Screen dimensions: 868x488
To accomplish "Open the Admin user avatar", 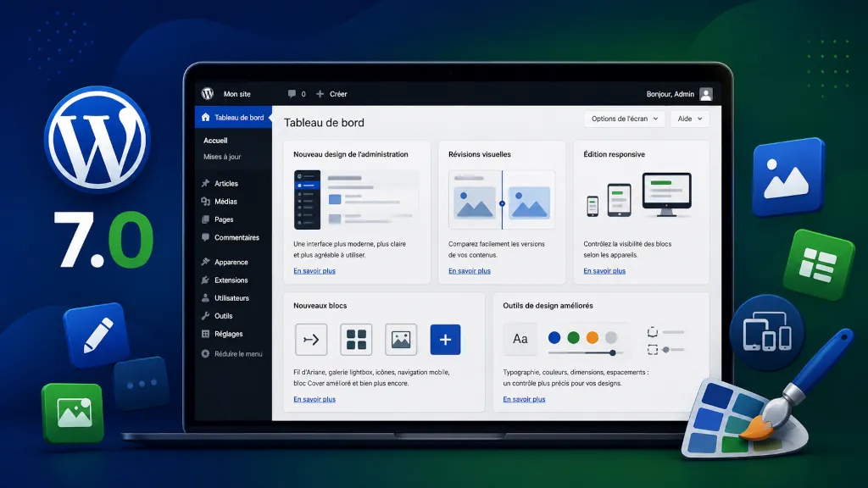I will point(706,94).
